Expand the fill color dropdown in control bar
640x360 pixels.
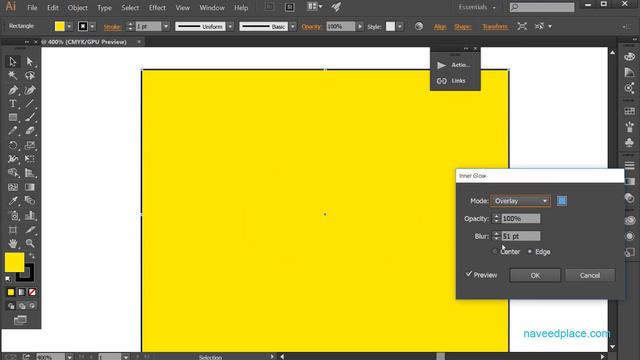tap(69, 27)
